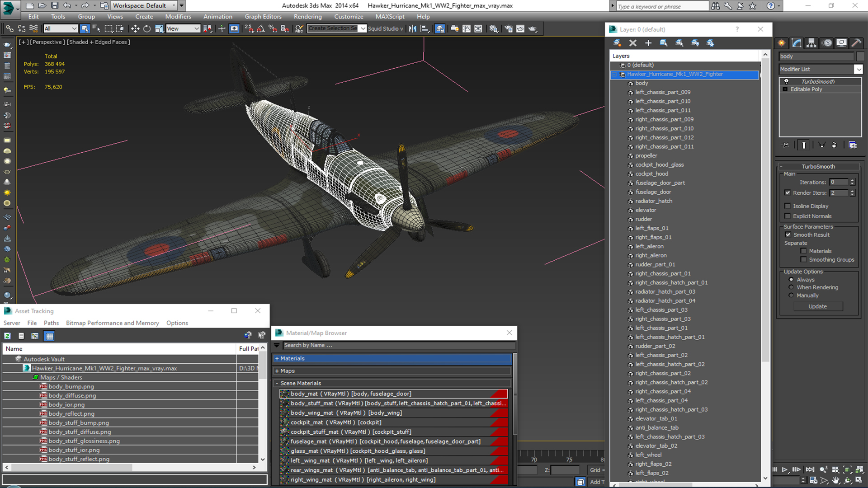
Task: Check Separate by Materials checkbox
Action: point(803,251)
